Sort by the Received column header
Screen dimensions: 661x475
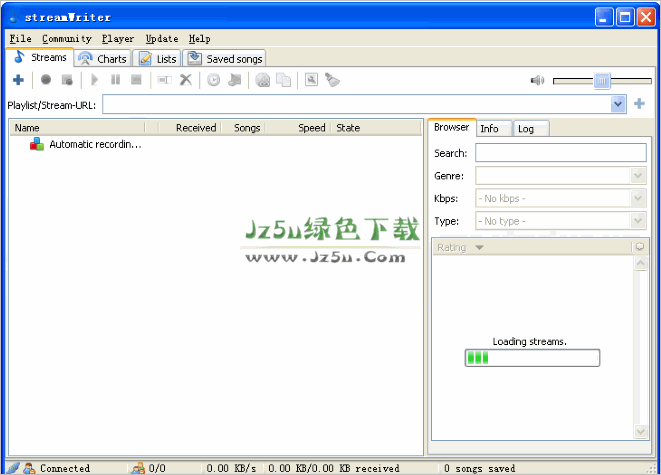[x=190, y=128]
